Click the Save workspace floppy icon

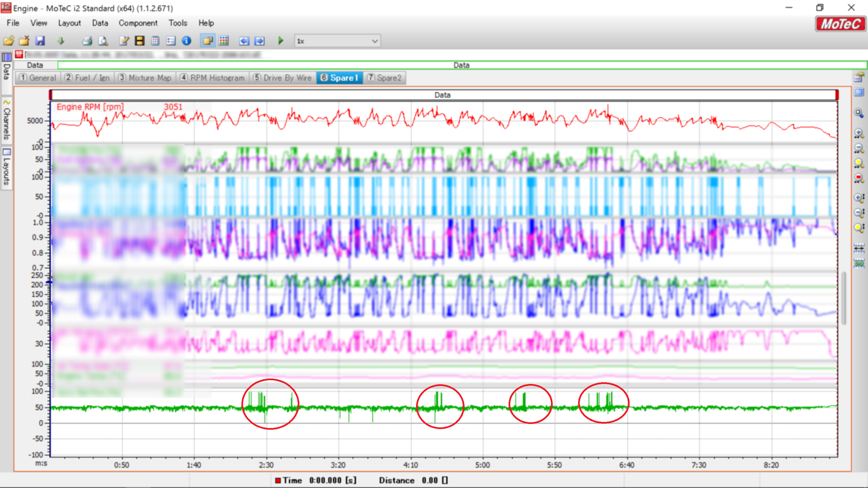tap(40, 41)
